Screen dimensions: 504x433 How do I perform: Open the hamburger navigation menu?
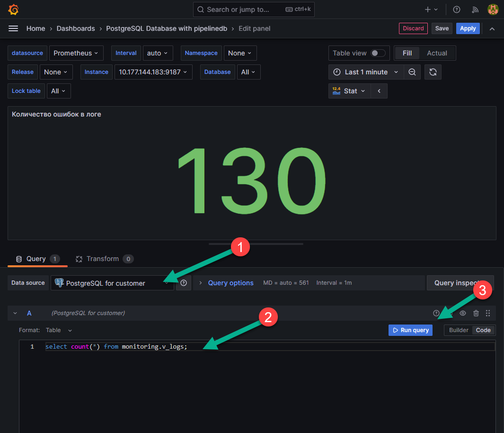click(x=13, y=28)
